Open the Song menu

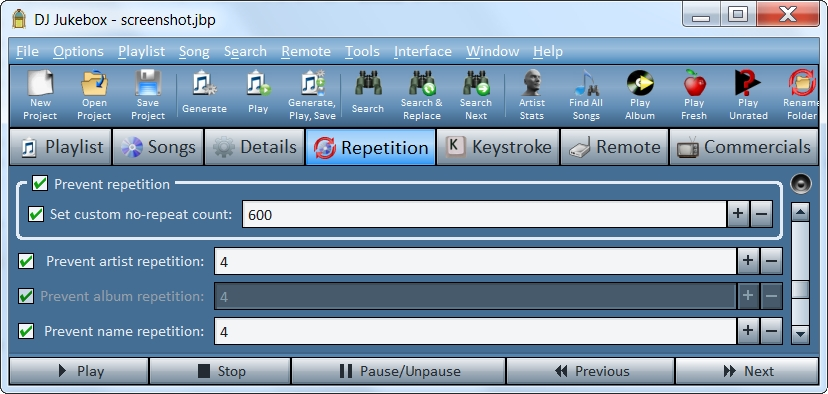[194, 51]
